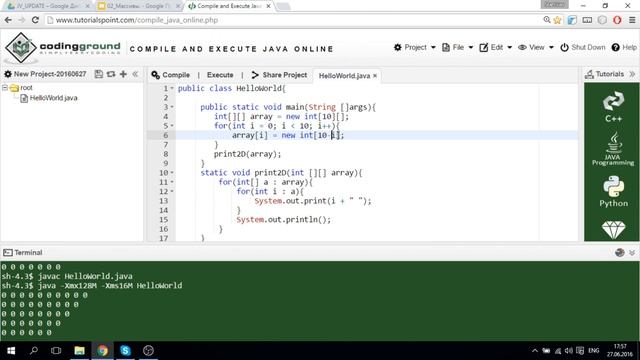Select the root folder in tree
640x360 pixels.
[26, 87]
